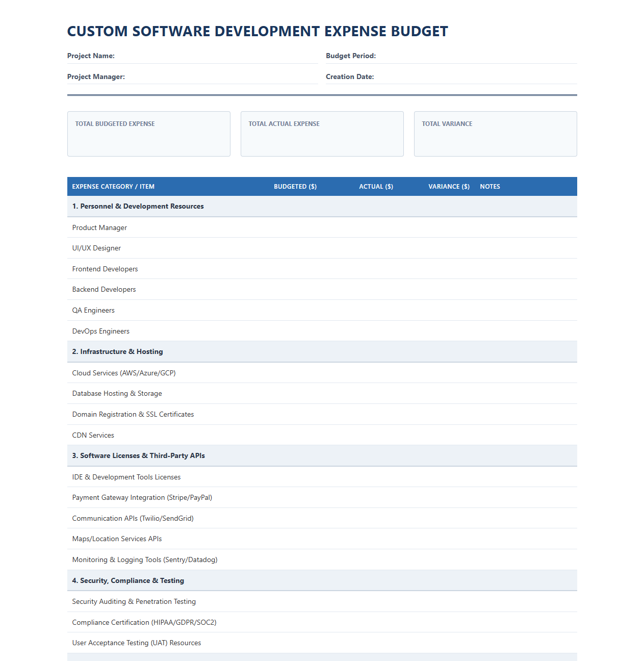
Task: Click the page title Custom Software Development Expense Budget
Action: pyautogui.click(x=257, y=31)
